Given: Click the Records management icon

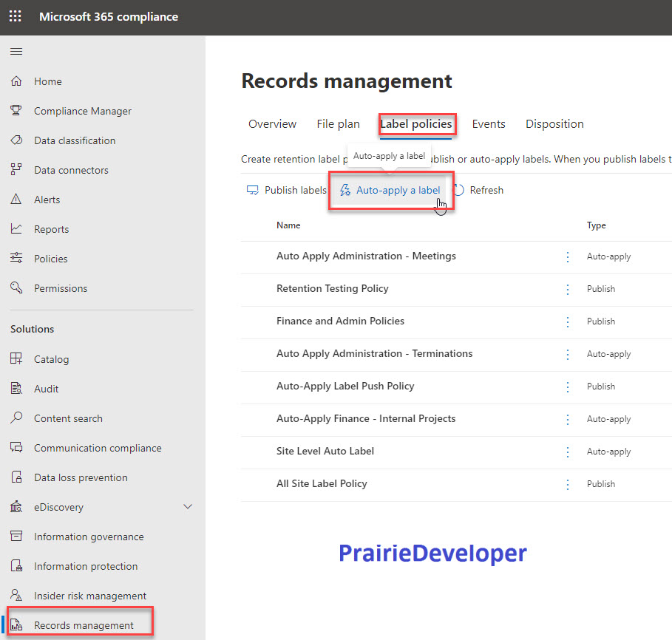Looking at the screenshot, I should [16, 624].
